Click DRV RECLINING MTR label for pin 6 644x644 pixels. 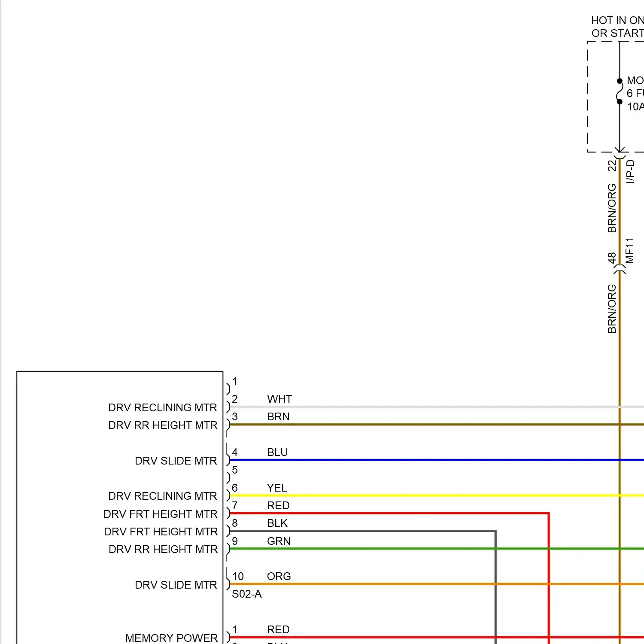coord(162,496)
